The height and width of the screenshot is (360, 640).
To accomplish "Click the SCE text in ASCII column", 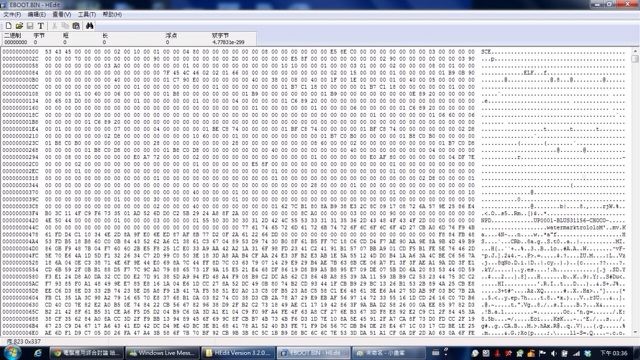I will (486, 52).
